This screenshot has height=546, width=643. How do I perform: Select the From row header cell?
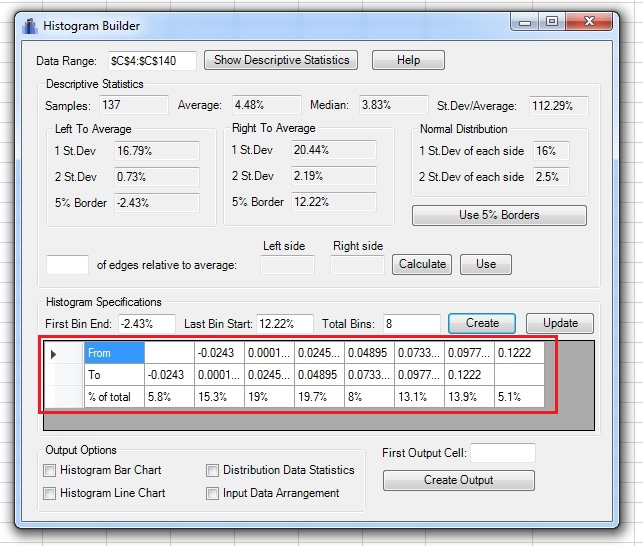(114, 353)
